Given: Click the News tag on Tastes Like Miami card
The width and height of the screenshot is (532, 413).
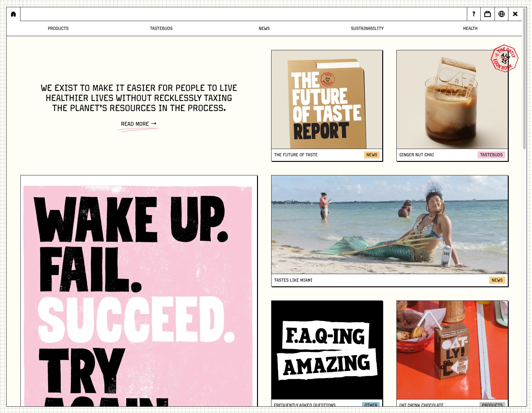Looking at the screenshot, I should pos(497,280).
